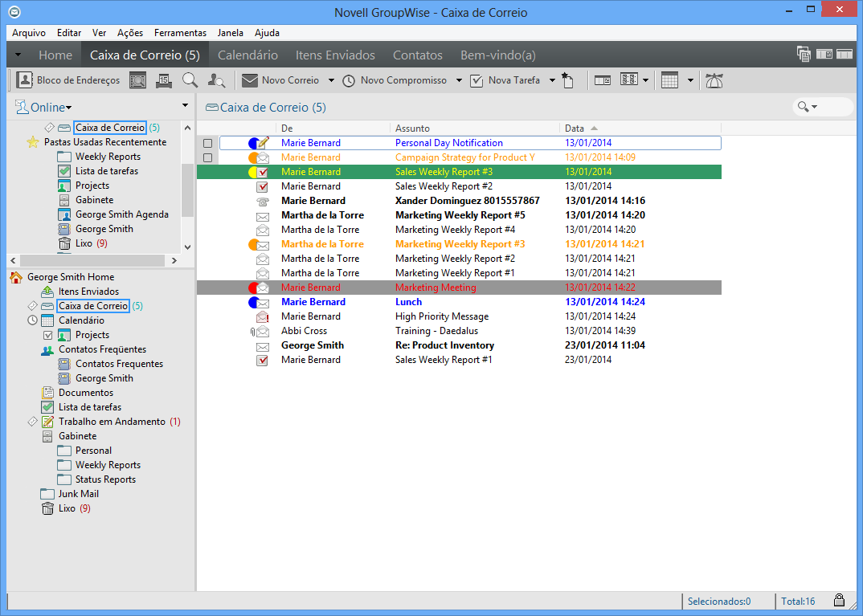The width and height of the screenshot is (863, 616).
Task: Click the high priority envelope icon on High Priority Message
Action: pos(263,316)
